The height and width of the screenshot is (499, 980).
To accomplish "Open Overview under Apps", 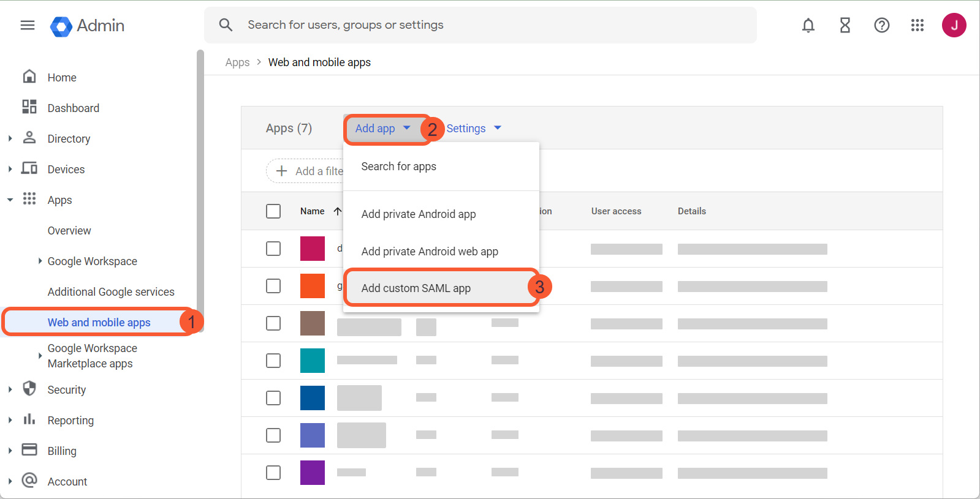I will pyautogui.click(x=69, y=231).
